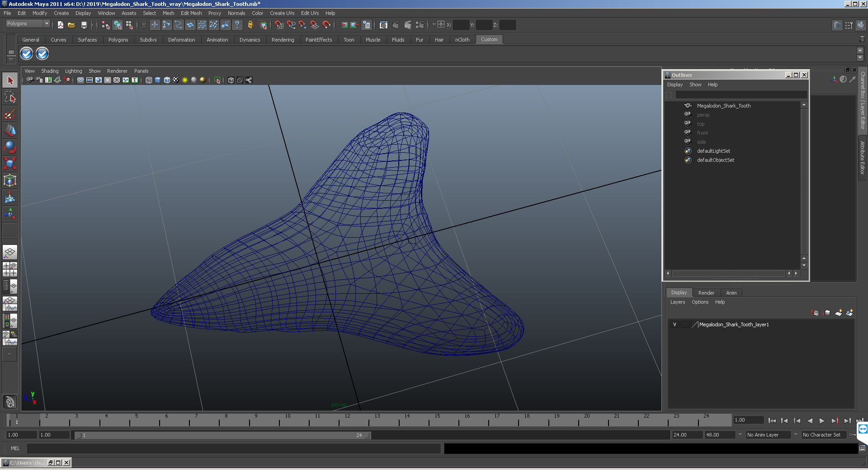Screen dimensions: 868x470
Task: Open viewport Shading menu
Action: pos(50,71)
